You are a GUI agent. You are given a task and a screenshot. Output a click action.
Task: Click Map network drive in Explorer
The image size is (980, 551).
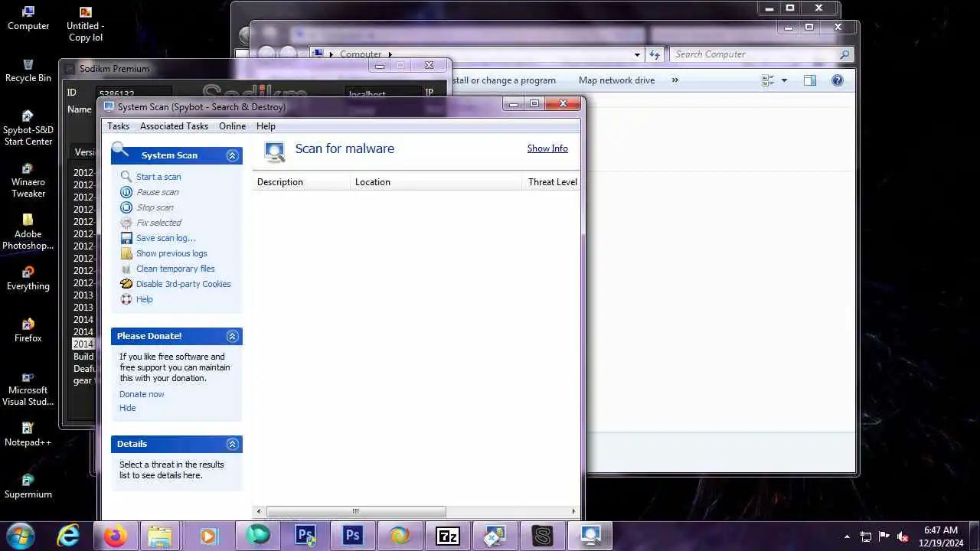click(x=616, y=80)
